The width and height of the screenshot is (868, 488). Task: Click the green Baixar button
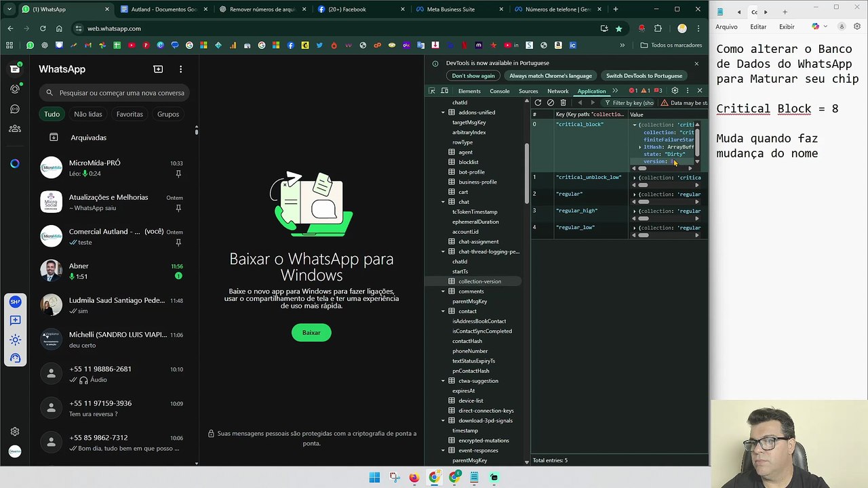coord(311,333)
